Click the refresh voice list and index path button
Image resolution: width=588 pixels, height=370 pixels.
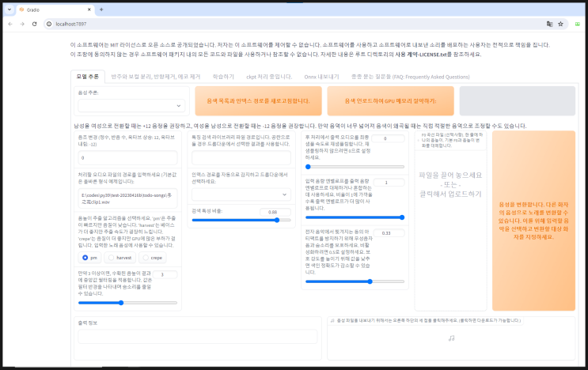pyautogui.click(x=258, y=101)
